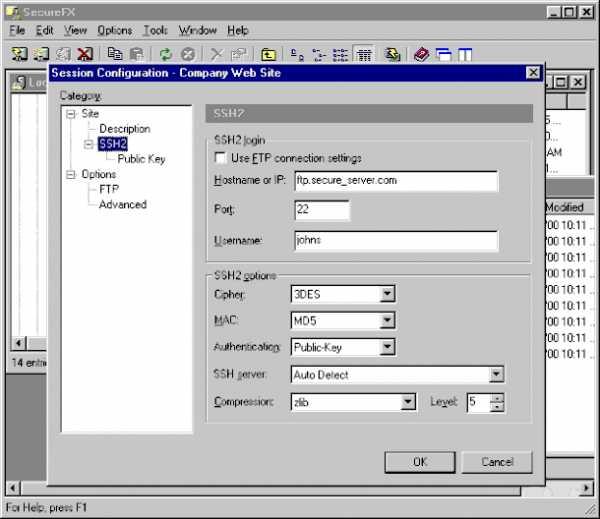
Task: Click the Properties toolbar icon
Action: tap(239, 54)
